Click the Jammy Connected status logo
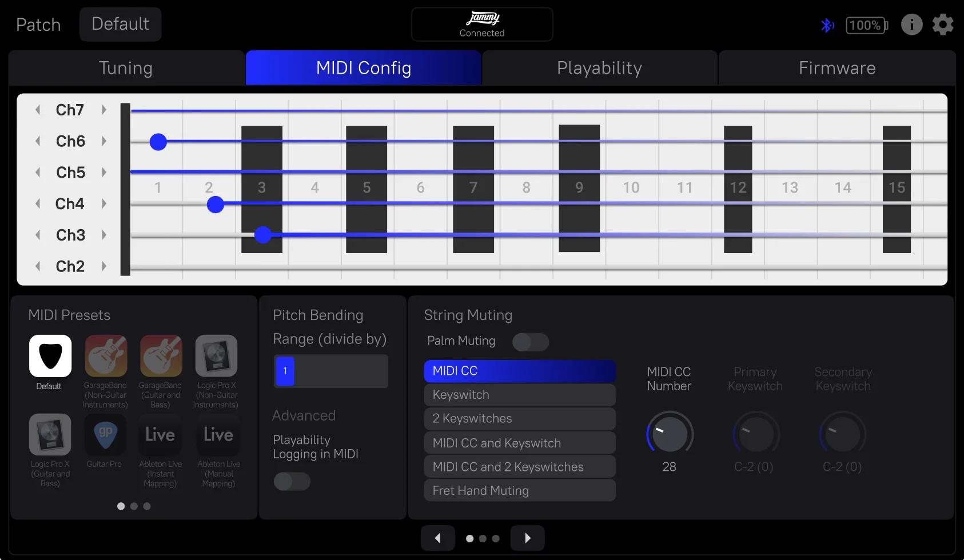 482,25
